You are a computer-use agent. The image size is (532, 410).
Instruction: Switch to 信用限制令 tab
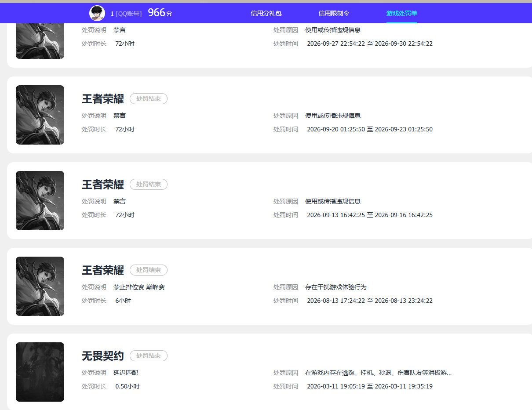click(334, 13)
